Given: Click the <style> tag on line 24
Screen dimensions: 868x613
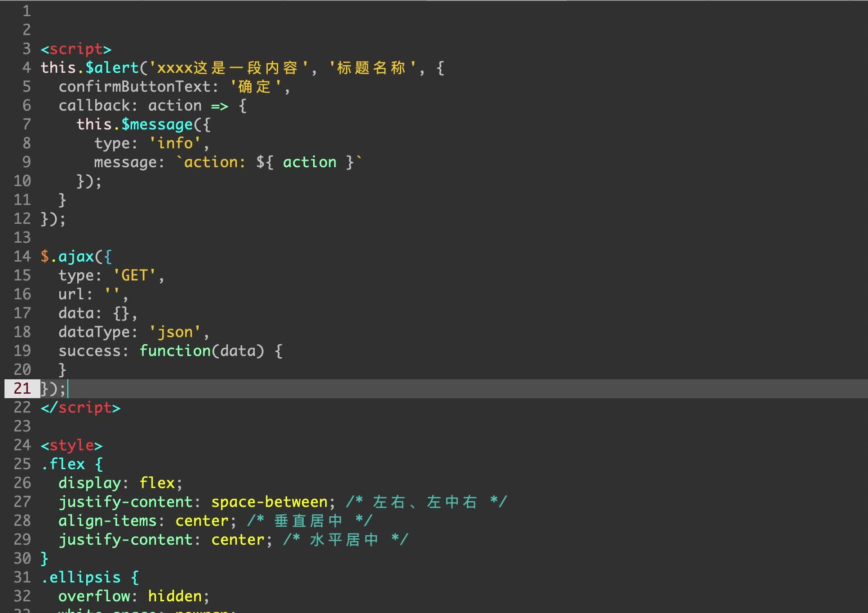Looking at the screenshot, I should [x=72, y=445].
